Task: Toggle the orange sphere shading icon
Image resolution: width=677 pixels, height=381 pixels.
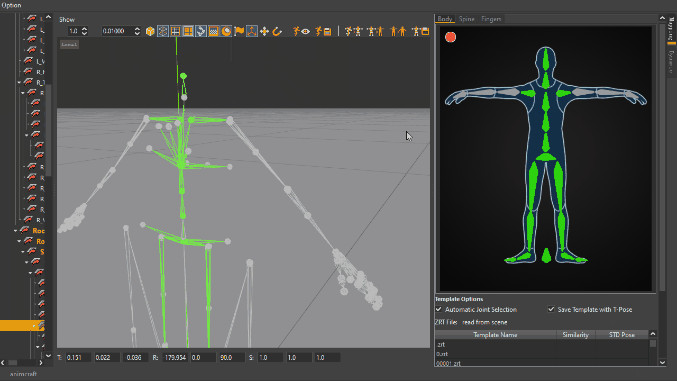Action: coord(226,31)
